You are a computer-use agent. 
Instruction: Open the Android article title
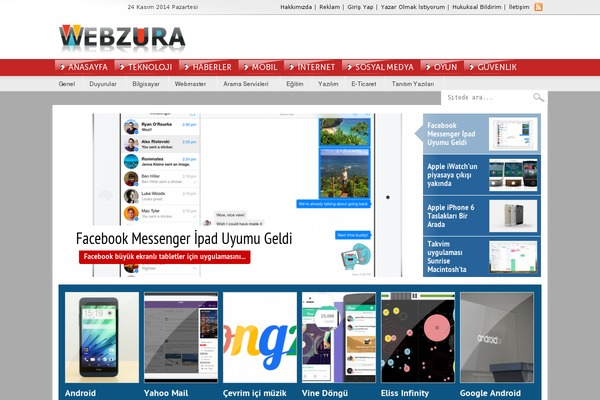point(80,393)
